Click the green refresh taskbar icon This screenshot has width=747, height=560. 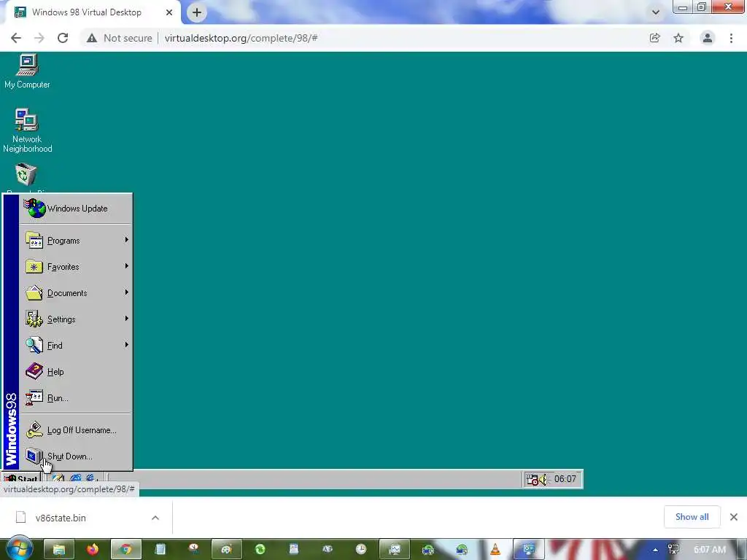(x=260, y=550)
